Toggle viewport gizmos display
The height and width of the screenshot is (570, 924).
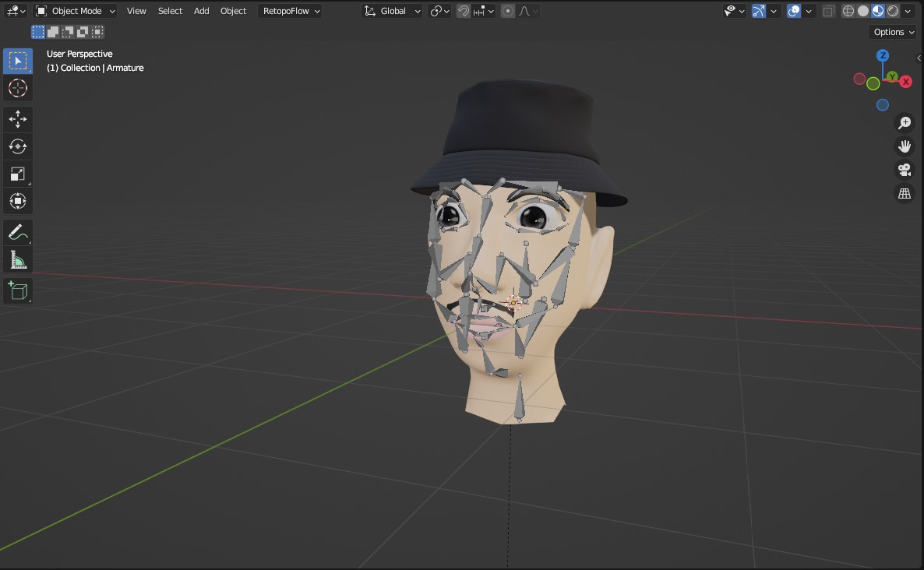coord(759,11)
